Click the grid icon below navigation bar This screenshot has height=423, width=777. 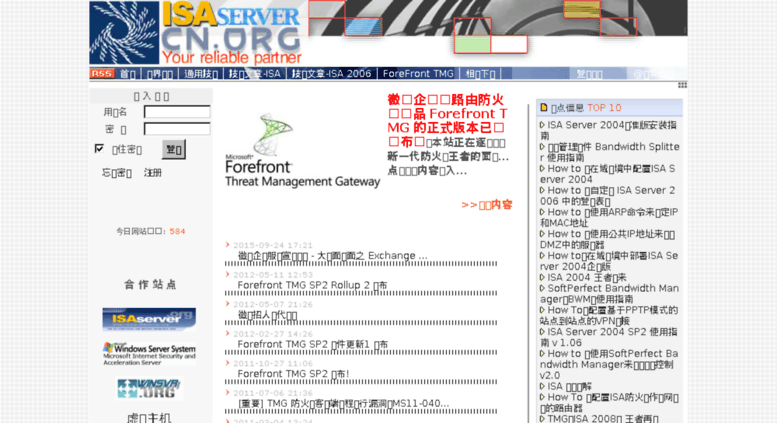pos(682,85)
